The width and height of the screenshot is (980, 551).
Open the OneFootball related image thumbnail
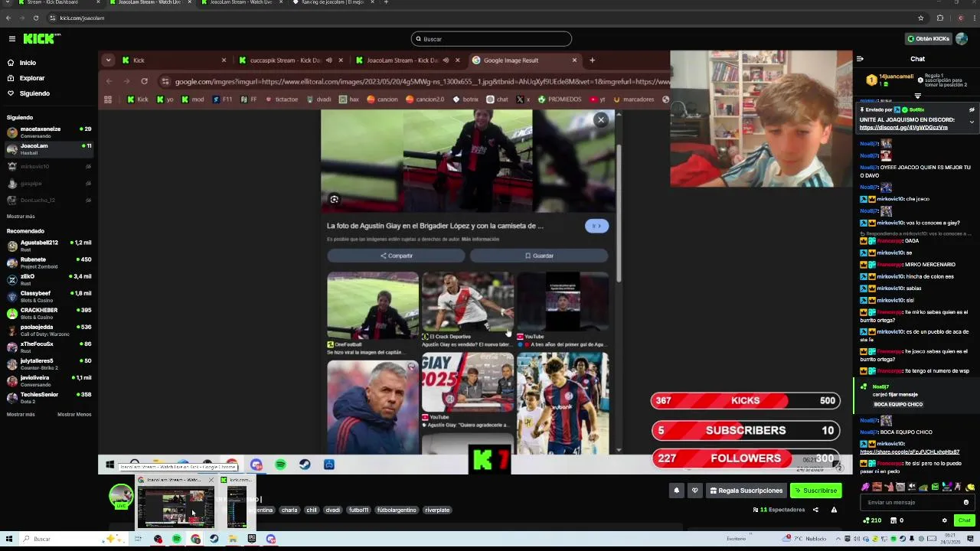[x=373, y=305]
